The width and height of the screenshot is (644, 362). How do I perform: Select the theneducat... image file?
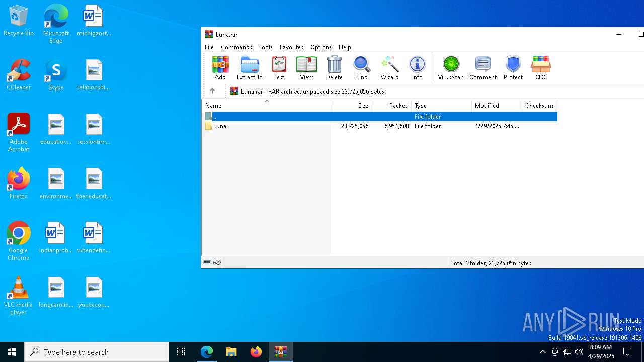click(94, 184)
